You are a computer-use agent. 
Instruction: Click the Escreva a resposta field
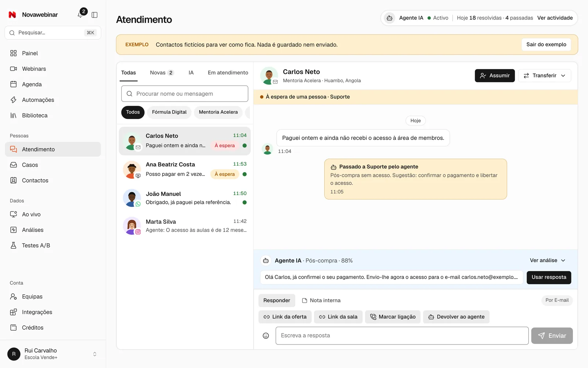(402, 336)
